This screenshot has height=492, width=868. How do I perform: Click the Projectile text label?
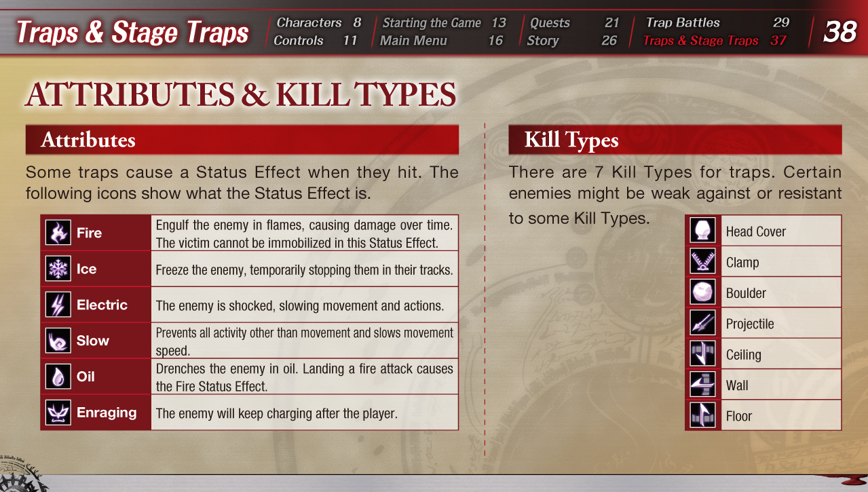tap(750, 324)
